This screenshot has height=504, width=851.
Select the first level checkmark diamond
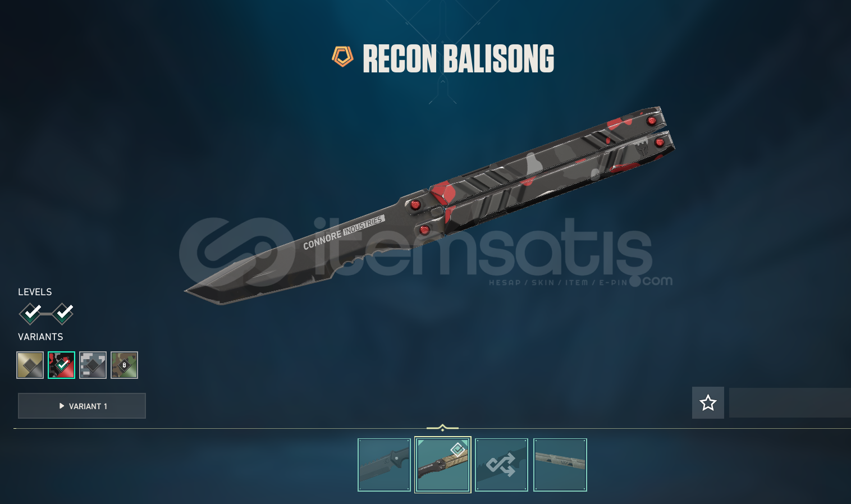(x=31, y=313)
